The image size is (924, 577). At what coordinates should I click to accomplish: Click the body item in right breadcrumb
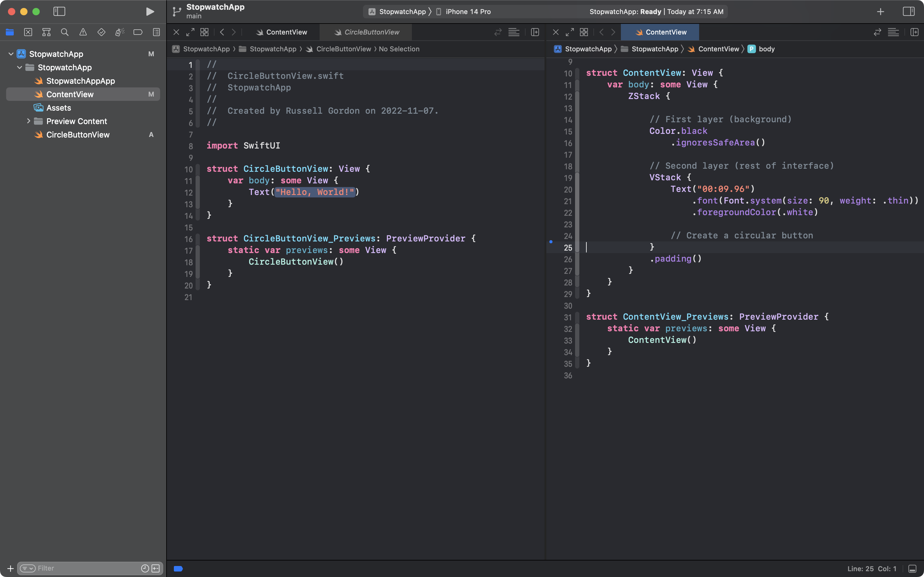tap(766, 49)
